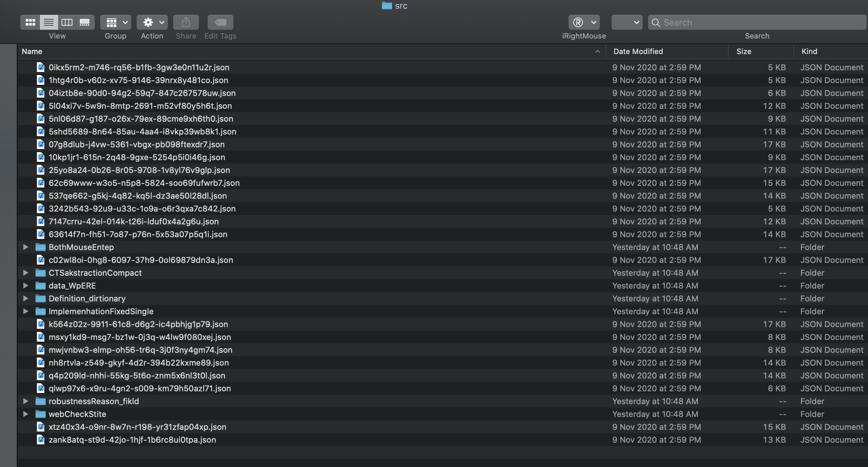Switch to list view
The height and width of the screenshot is (467, 868).
(x=49, y=22)
